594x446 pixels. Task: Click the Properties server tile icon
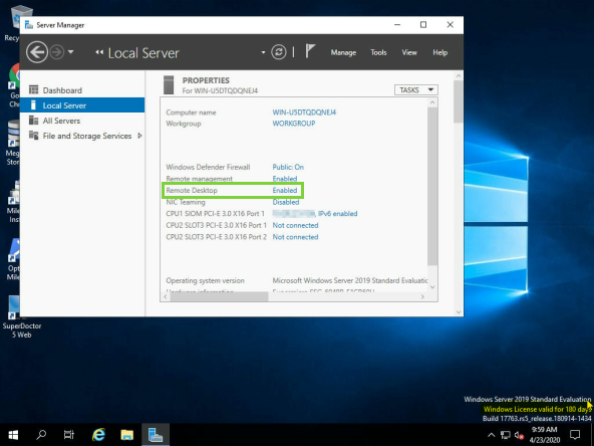(x=169, y=85)
